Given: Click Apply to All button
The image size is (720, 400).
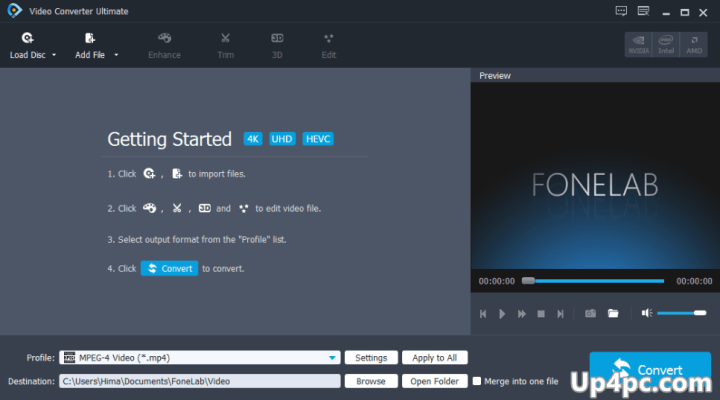Looking at the screenshot, I should tap(434, 358).
